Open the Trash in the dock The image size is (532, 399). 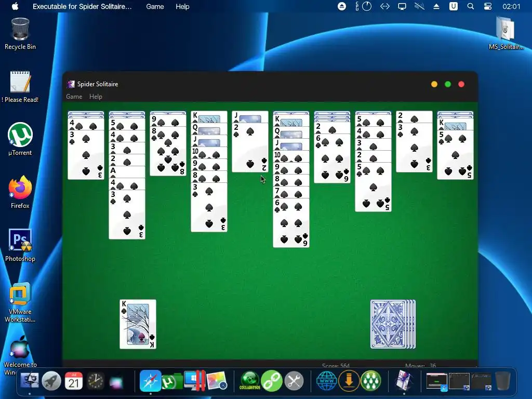click(x=503, y=381)
